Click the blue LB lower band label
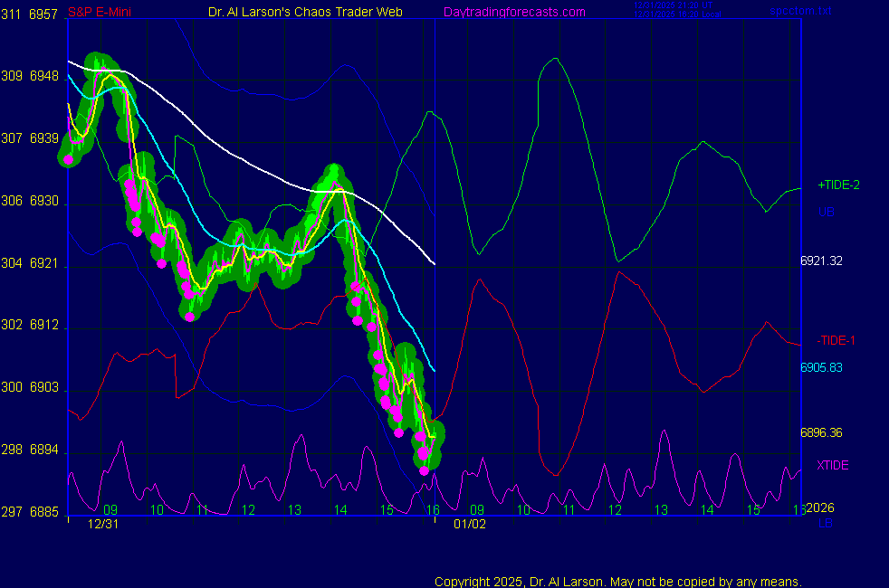This screenshot has width=889, height=588. pyautogui.click(x=825, y=523)
